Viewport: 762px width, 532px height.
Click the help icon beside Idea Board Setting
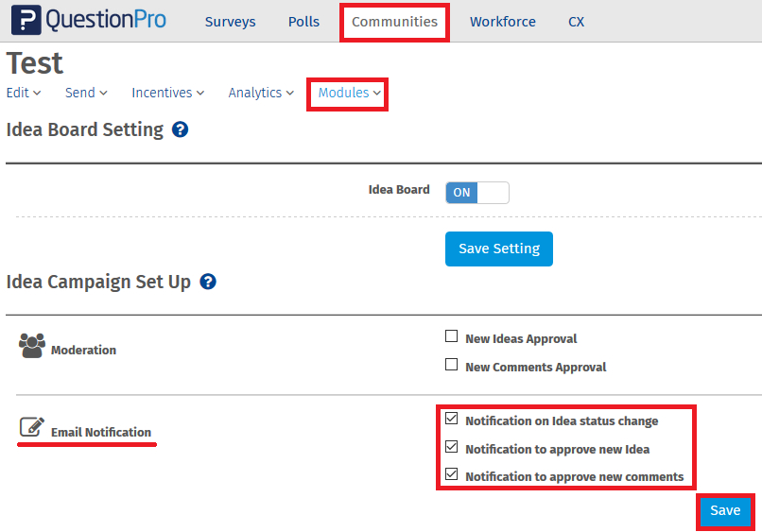(181, 129)
